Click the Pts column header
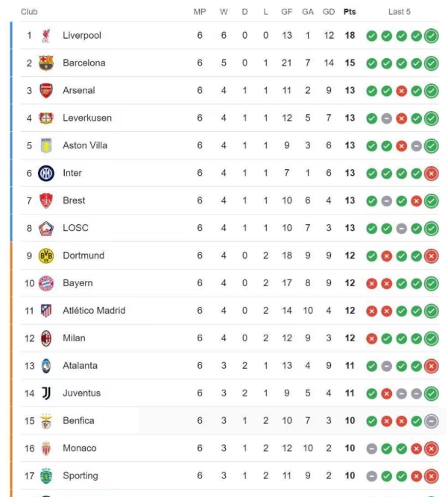The image size is (448, 497). point(350,12)
